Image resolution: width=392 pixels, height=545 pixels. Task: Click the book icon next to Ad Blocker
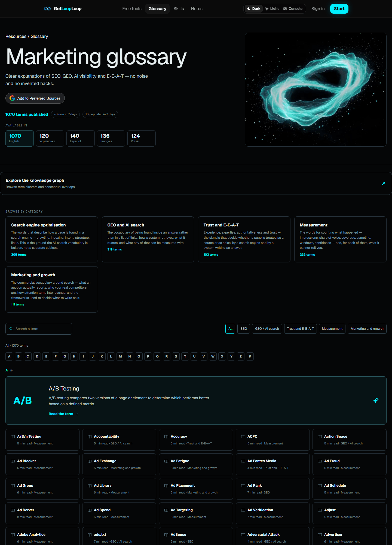point(13,461)
